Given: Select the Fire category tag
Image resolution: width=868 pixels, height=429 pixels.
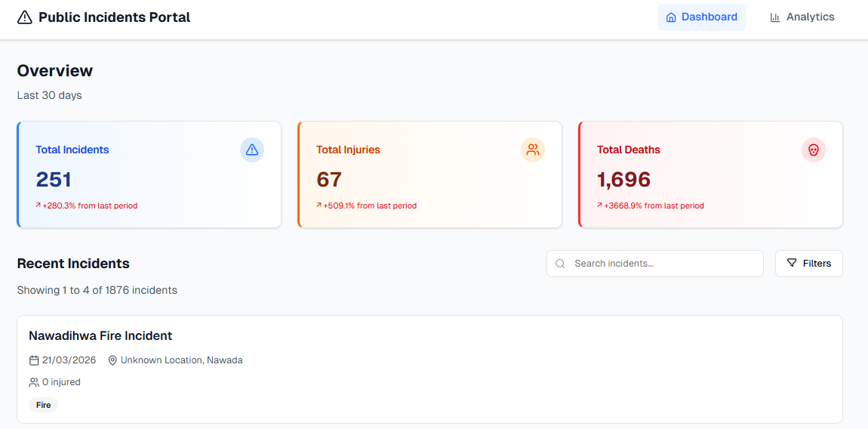Looking at the screenshot, I should click(x=44, y=405).
